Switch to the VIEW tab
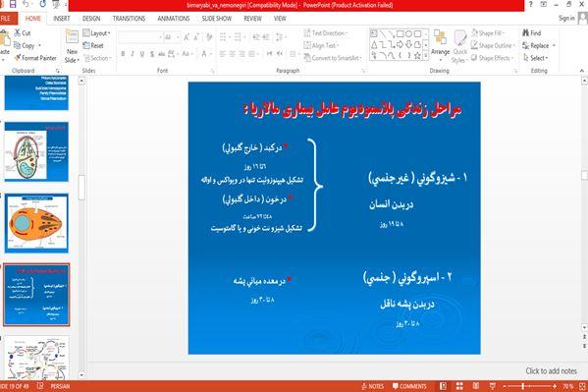The height and width of the screenshot is (392, 588). [x=280, y=19]
